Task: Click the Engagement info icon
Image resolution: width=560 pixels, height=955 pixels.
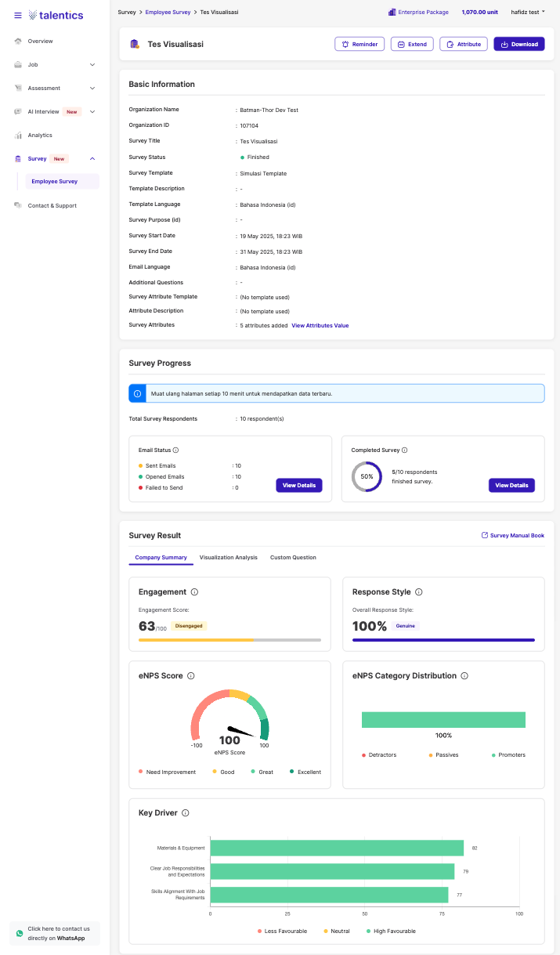Action: click(194, 592)
